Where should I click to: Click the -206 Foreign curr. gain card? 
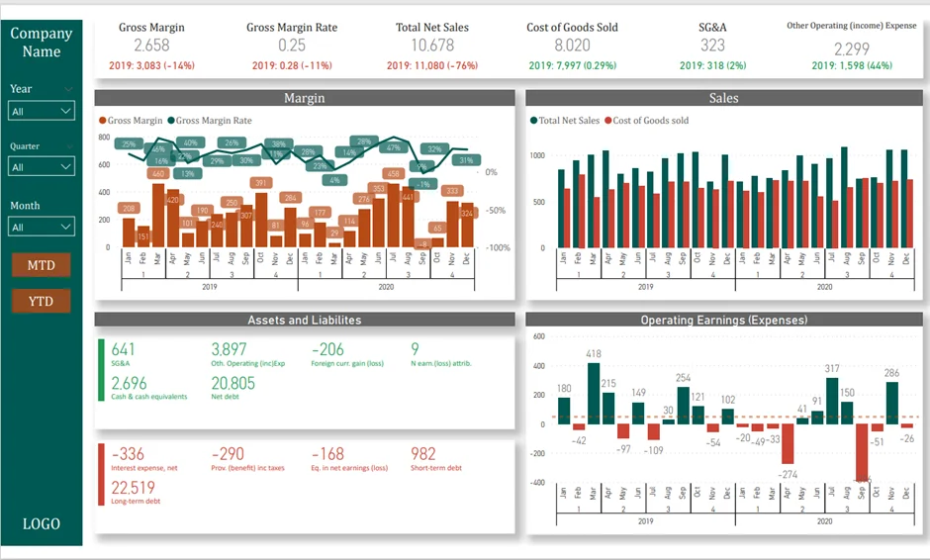327,349
